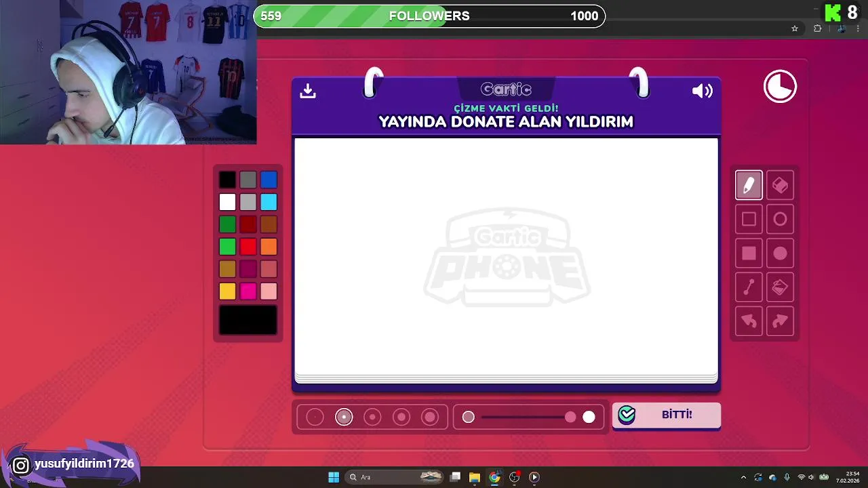Pick the salmon color swatch

(x=269, y=269)
